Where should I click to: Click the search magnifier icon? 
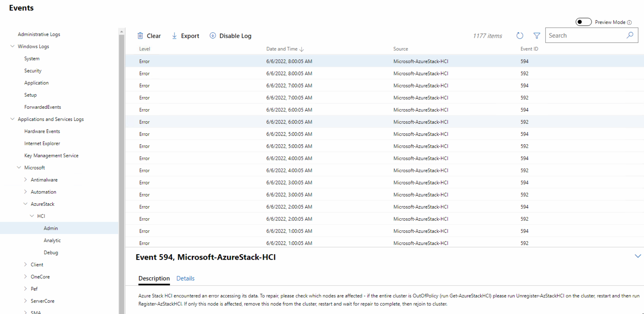pos(630,35)
